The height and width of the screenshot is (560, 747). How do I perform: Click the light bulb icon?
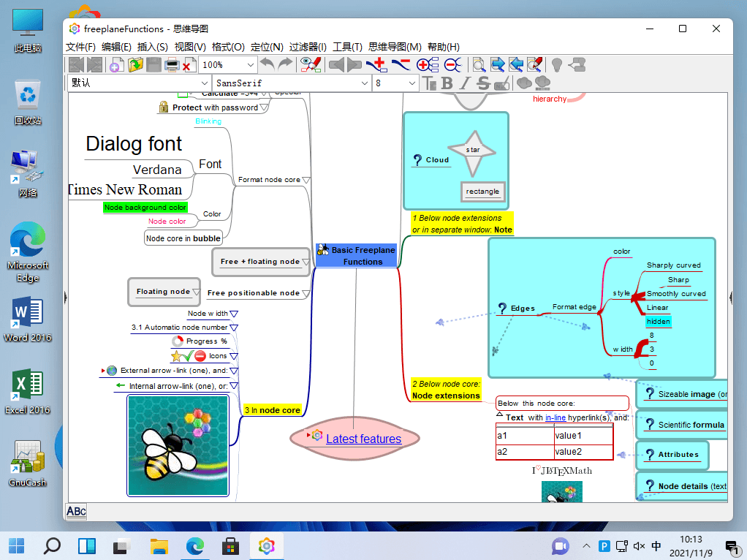pyautogui.click(x=556, y=65)
